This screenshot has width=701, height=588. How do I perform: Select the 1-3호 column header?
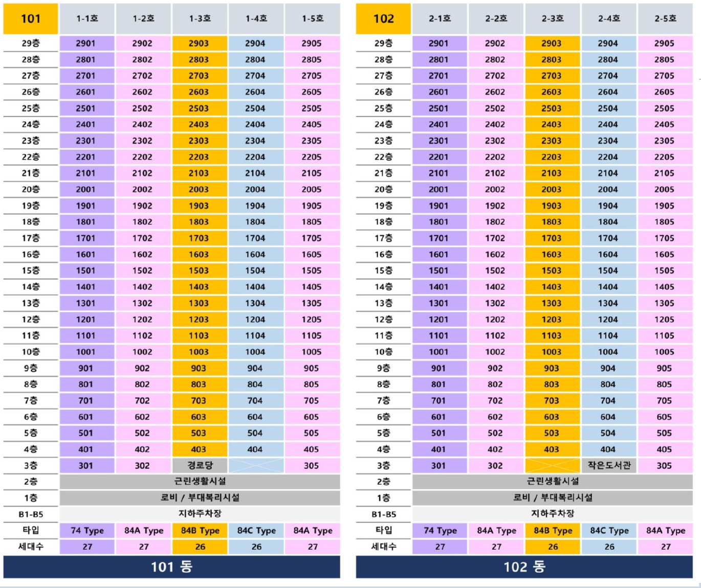[200, 19]
